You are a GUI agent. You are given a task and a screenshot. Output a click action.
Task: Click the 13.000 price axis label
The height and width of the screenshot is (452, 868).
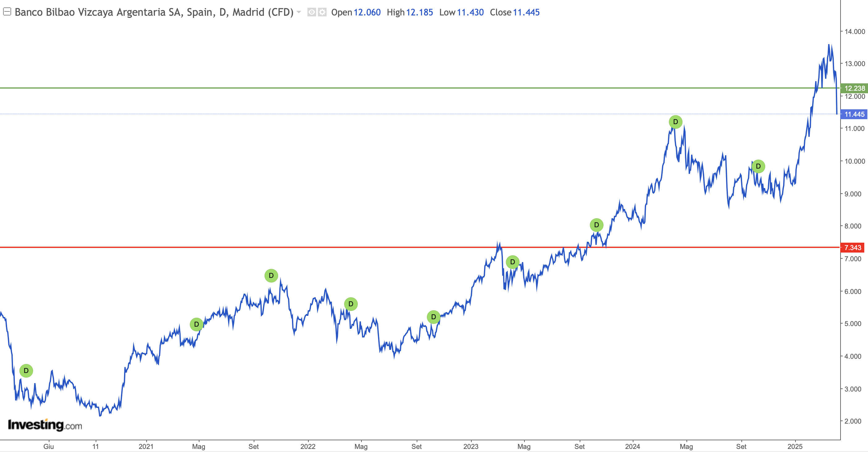click(854, 63)
